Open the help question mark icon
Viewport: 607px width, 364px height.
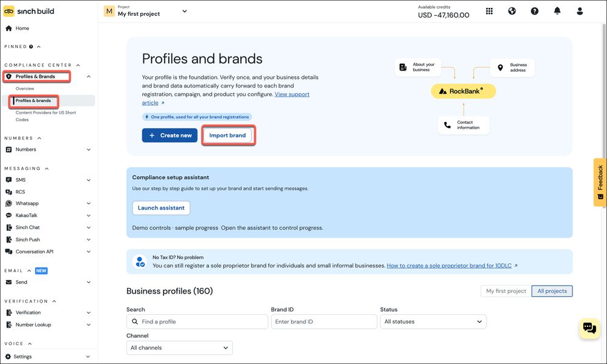click(535, 11)
